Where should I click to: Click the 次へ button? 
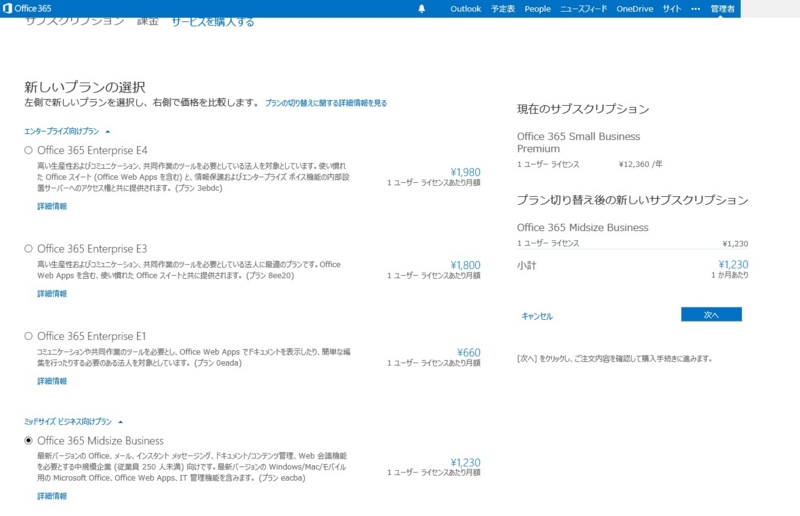pos(711,314)
